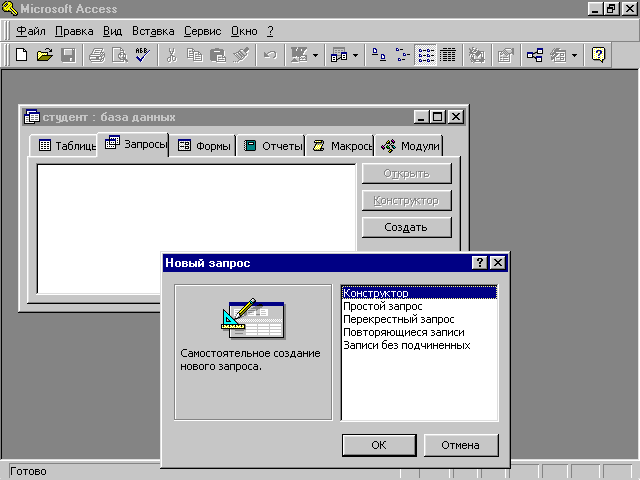This screenshot has height=480, width=640.
Task: Click the Конструктор button in database window
Action: pos(407,200)
